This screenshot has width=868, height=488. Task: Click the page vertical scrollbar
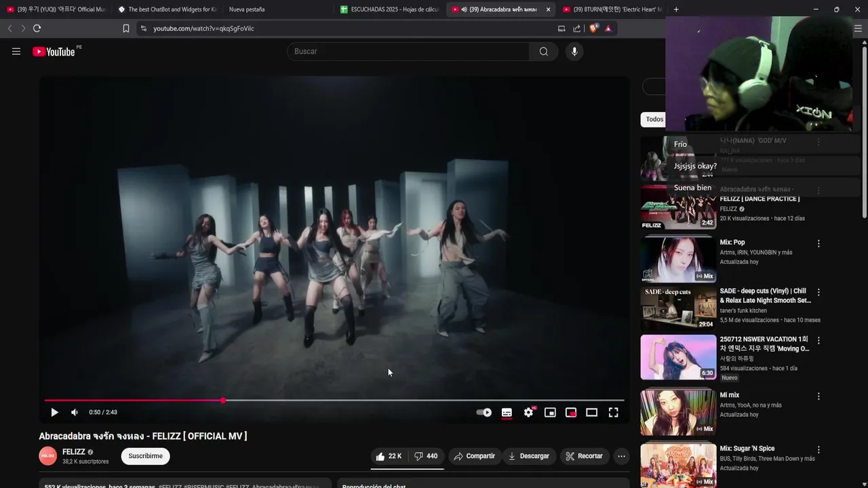[864, 132]
